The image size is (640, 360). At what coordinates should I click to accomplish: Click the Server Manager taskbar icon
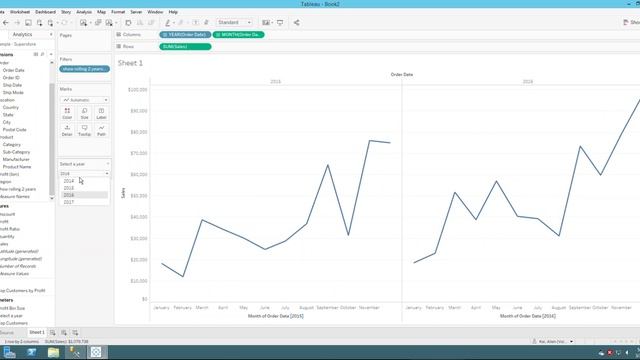pyautogui.click(x=9, y=352)
